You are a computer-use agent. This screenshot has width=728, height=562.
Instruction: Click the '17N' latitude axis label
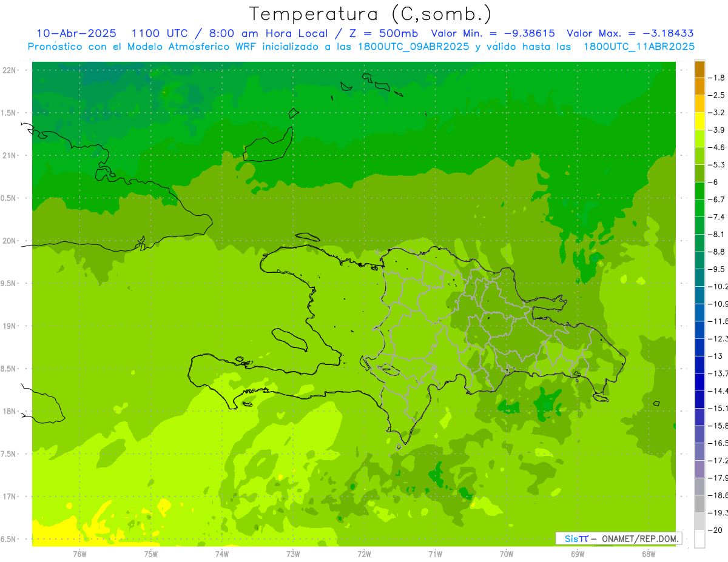coord(9,497)
